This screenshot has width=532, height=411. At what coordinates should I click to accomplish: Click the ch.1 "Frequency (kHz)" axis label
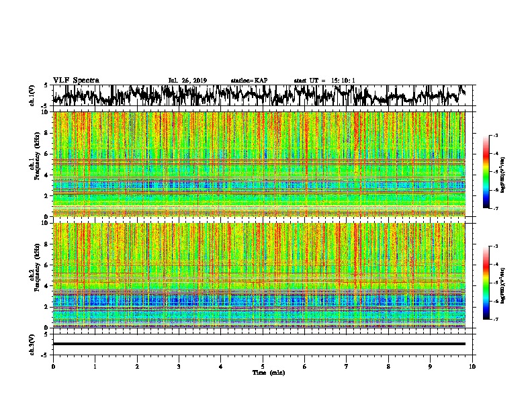37,156
